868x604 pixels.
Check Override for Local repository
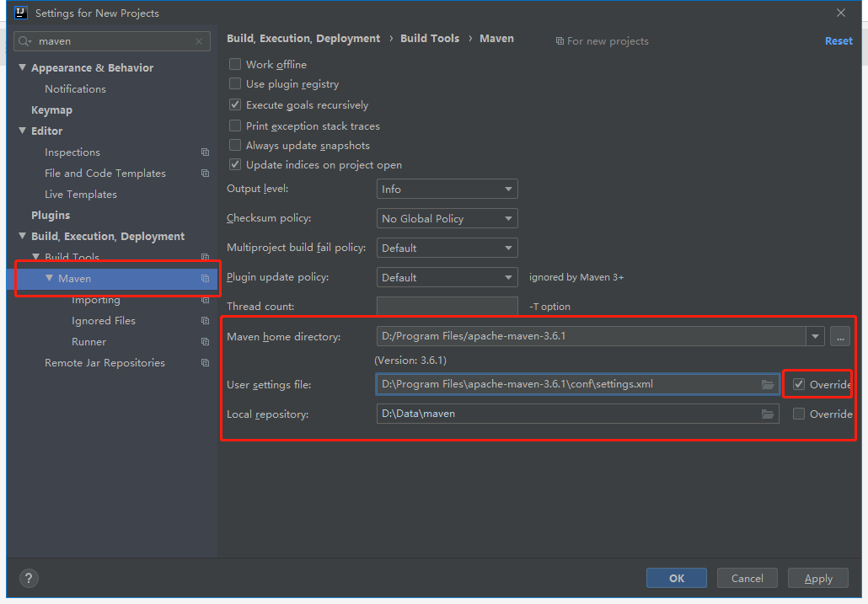coord(799,414)
